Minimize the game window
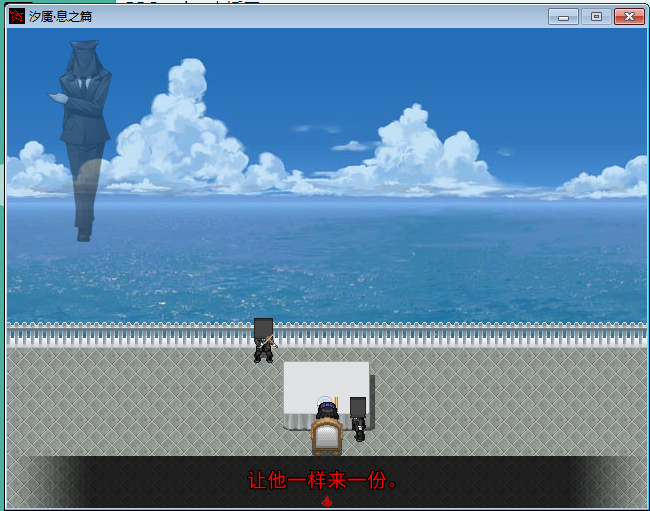650x511 pixels. click(x=563, y=17)
